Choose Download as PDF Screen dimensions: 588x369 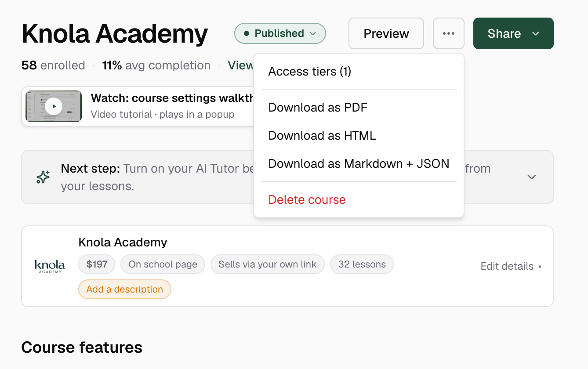[x=359, y=107]
